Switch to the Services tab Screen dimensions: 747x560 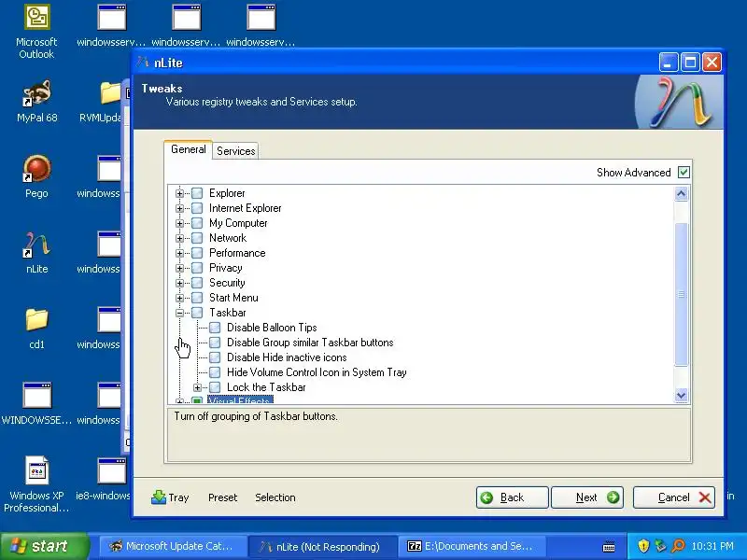[x=236, y=151]
